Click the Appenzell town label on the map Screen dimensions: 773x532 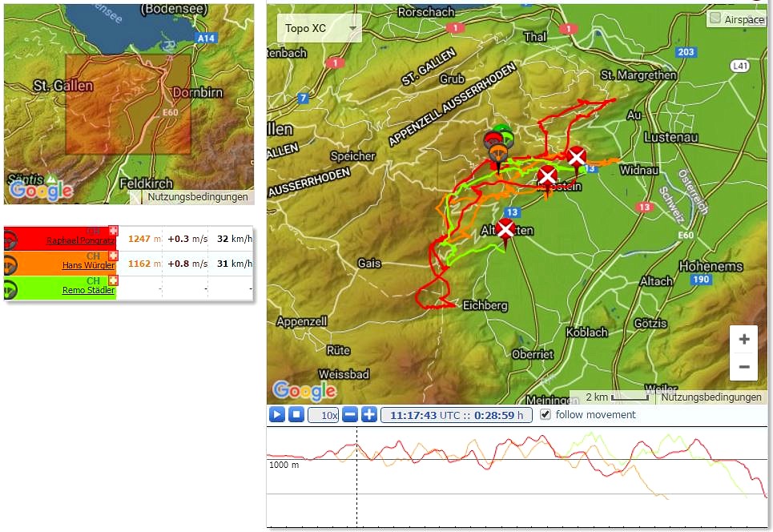[x=302, y=321]
